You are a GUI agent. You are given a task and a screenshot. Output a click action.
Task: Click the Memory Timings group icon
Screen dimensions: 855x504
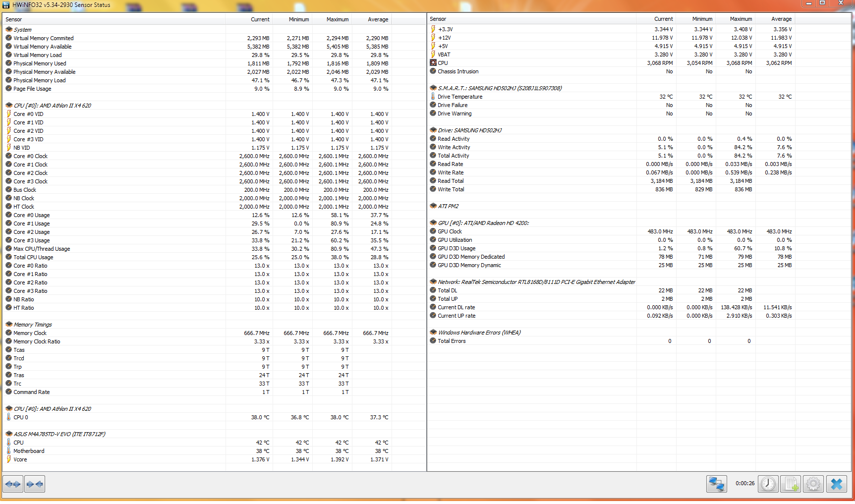[x=9, y=325]
